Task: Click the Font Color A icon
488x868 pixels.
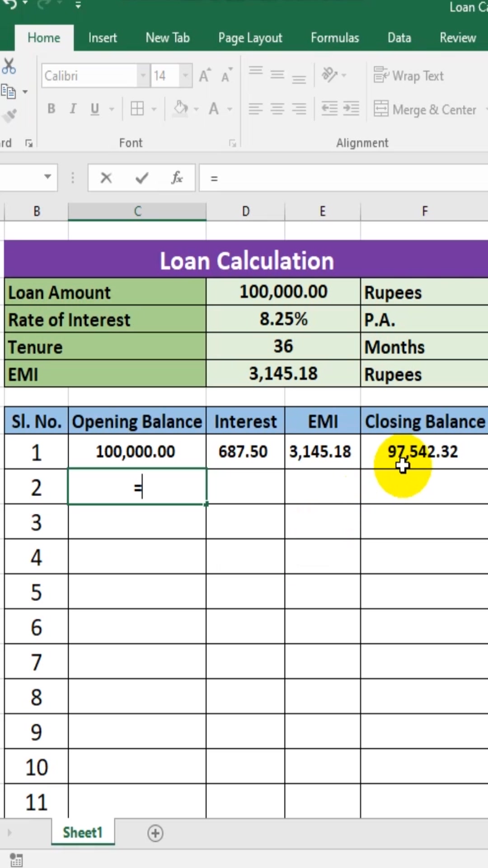Action: [x=214, y=109]
